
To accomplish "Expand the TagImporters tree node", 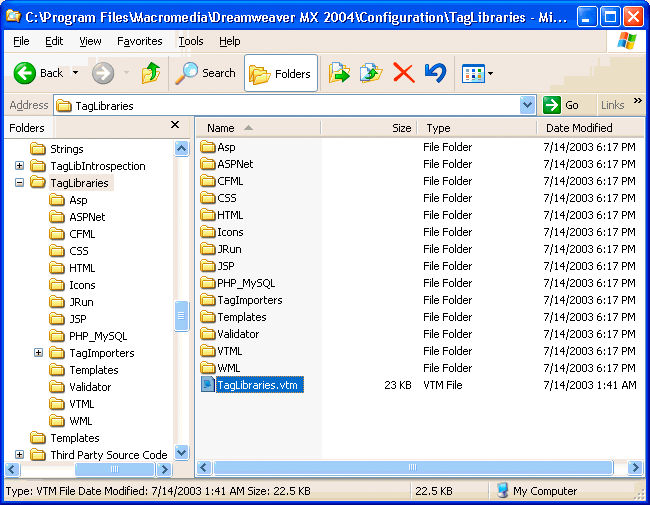I will pos(38,352).
